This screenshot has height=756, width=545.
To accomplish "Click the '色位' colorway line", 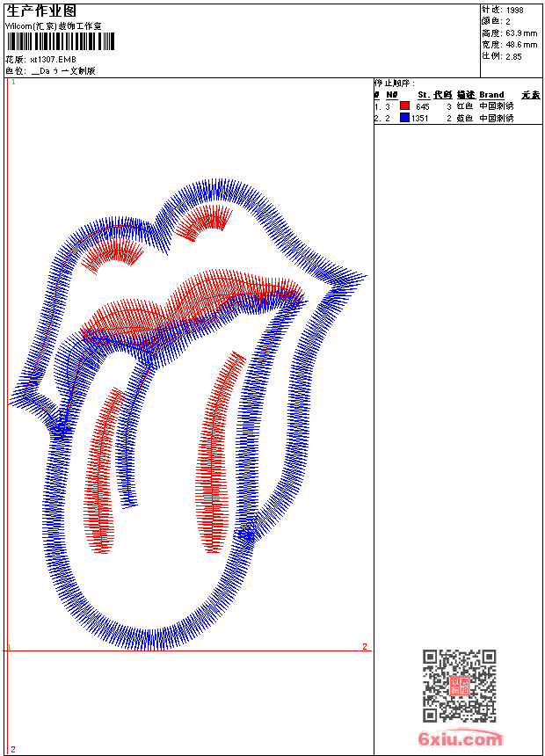I will [50, 71].
